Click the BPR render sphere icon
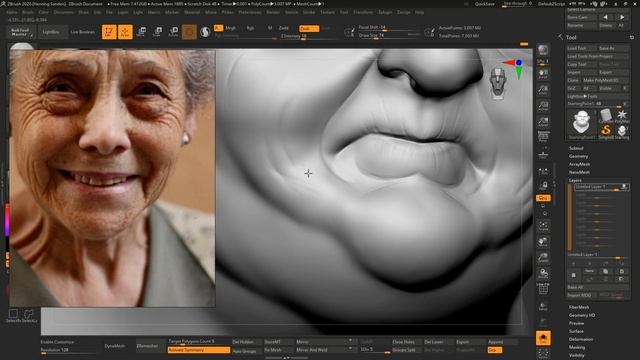 point(543,51)
